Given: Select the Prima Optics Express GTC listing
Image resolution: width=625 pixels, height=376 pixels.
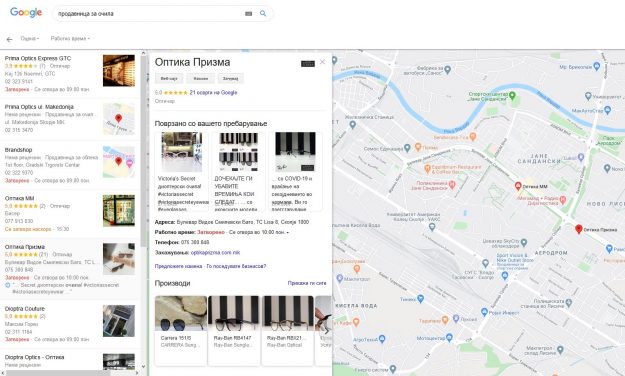Looking at the screenshot, I should 70,74.
